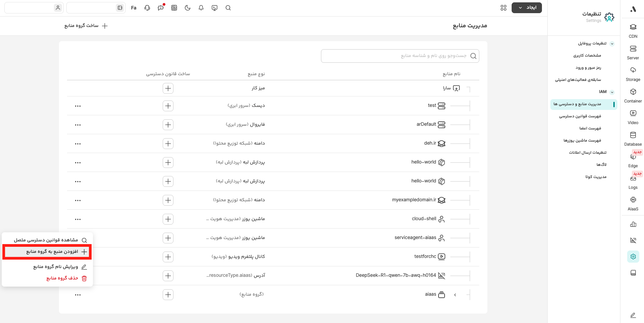Click ساخت گروه منابع button
The image size is (644, 323).
(x=86, y=26)
